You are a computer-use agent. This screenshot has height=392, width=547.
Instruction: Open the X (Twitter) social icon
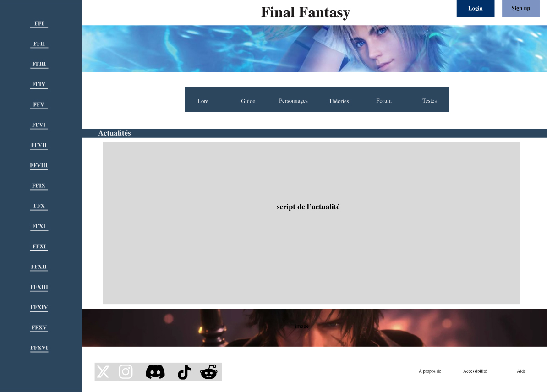[104, 372]
